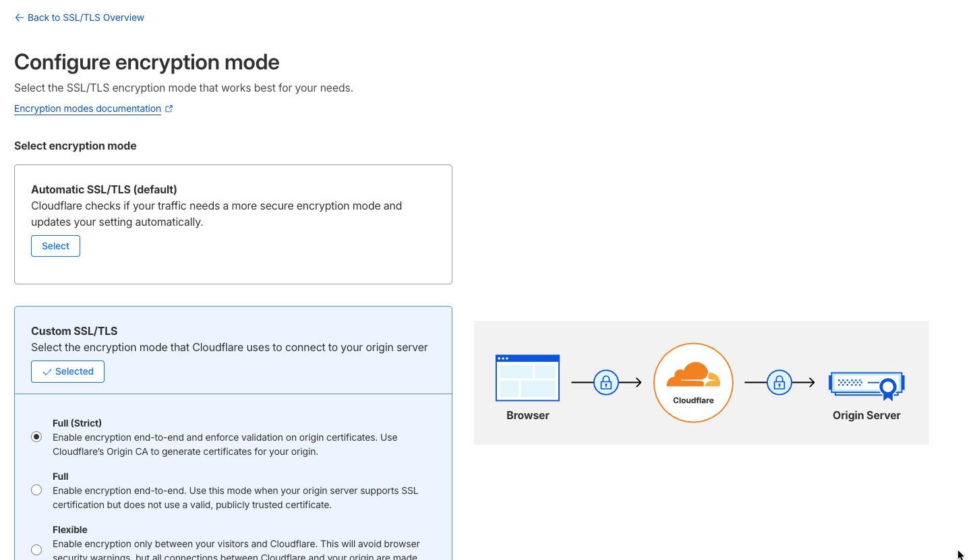Click Select under Automatic SSL/TLS
The image size is (979, 560).
click(x=55, y=246)
